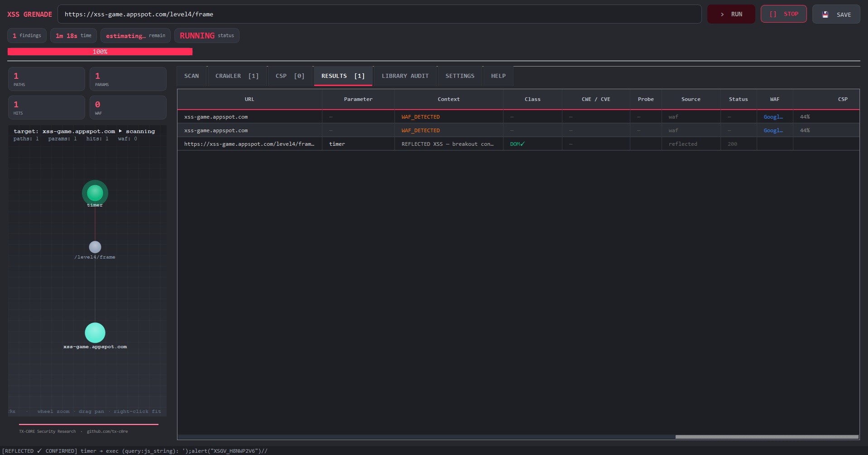868x455 pixels.
Task: Click the Class column header
Action: click(x=532, y=99)
